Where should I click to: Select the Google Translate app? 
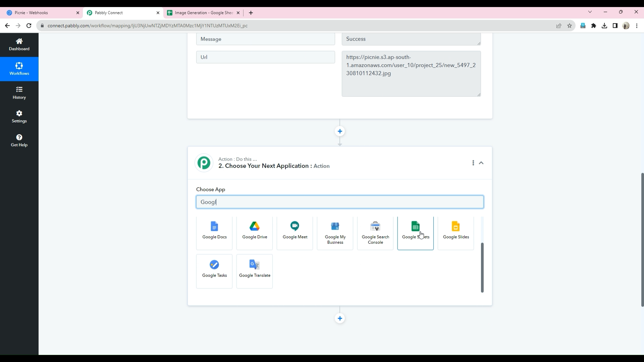(255, 270)
